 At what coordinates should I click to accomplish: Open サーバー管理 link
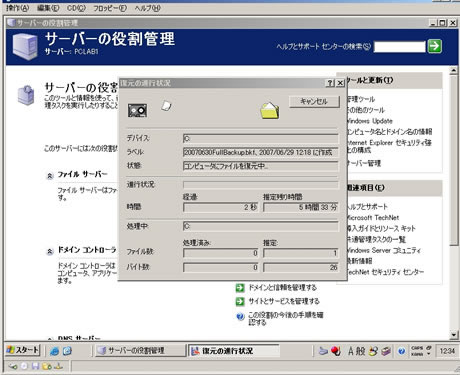point(363,163)
